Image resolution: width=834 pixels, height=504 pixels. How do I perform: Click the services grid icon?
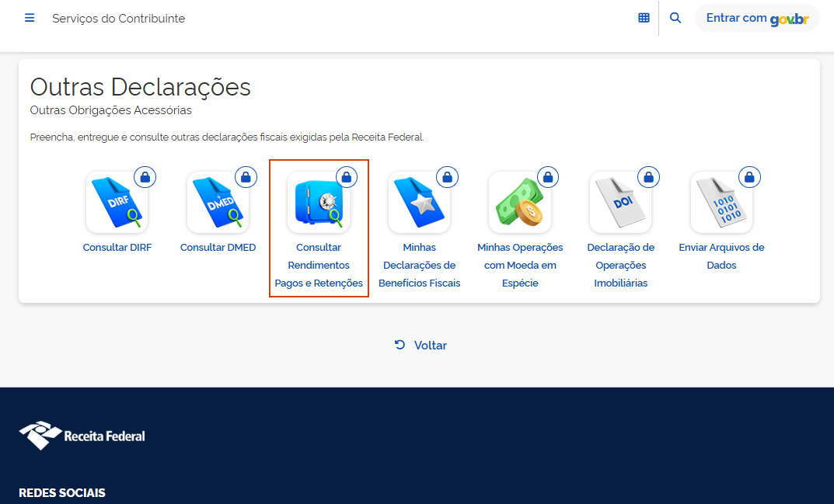tap(644, 18)
